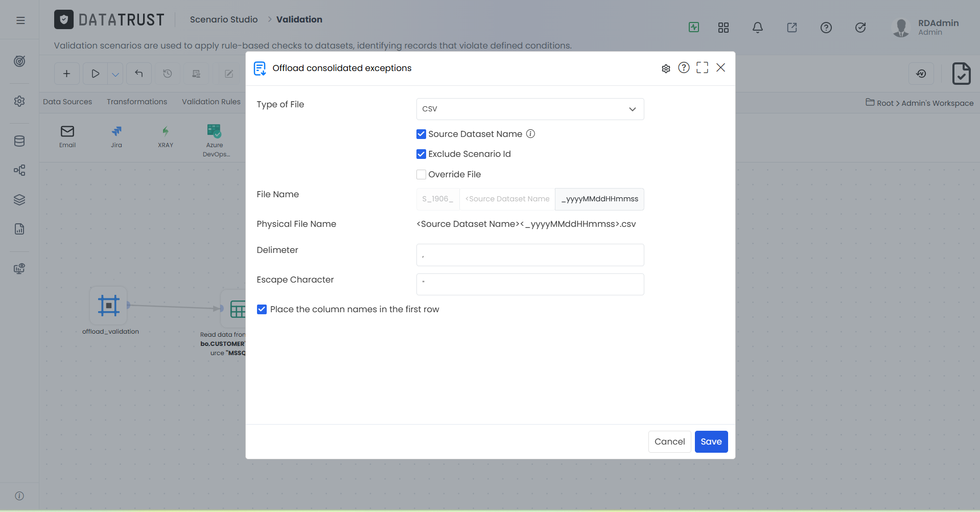Open the hamburger menu in the sidebar
This screenshot has width=980, height=512.
(20, 20)
